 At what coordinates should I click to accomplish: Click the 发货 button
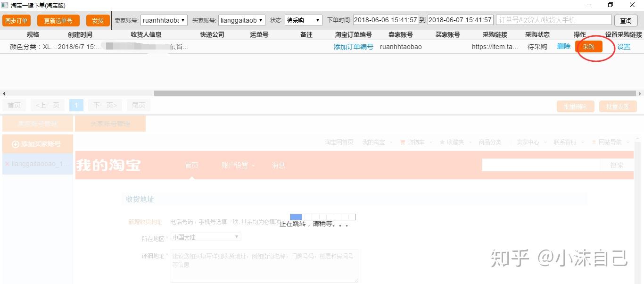coord(98,21)
